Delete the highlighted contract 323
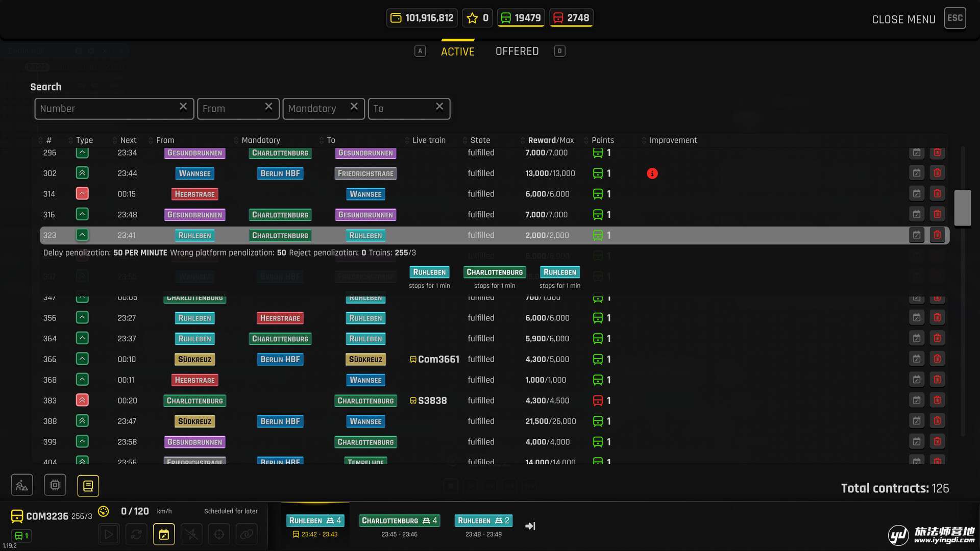 (937, 235)
